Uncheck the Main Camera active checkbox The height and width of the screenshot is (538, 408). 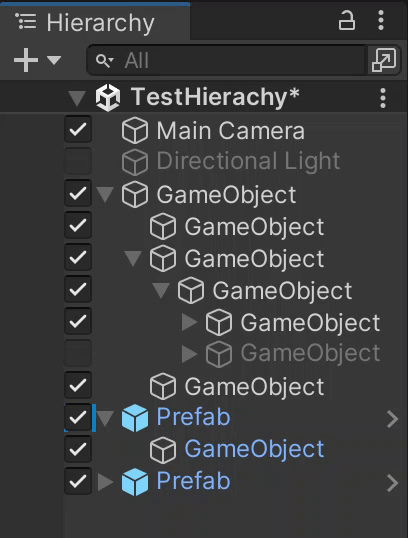click(78, 130)
